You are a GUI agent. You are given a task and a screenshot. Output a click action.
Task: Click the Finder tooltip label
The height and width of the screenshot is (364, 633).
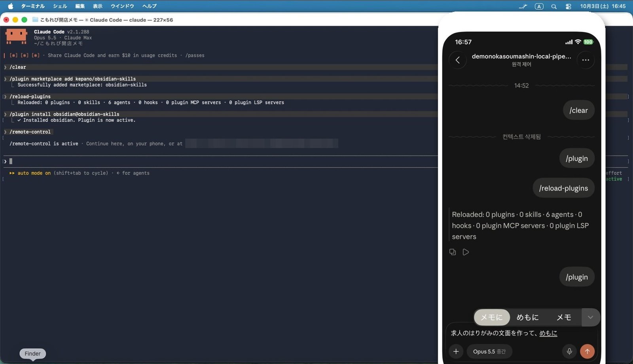[x=32, y=354]
